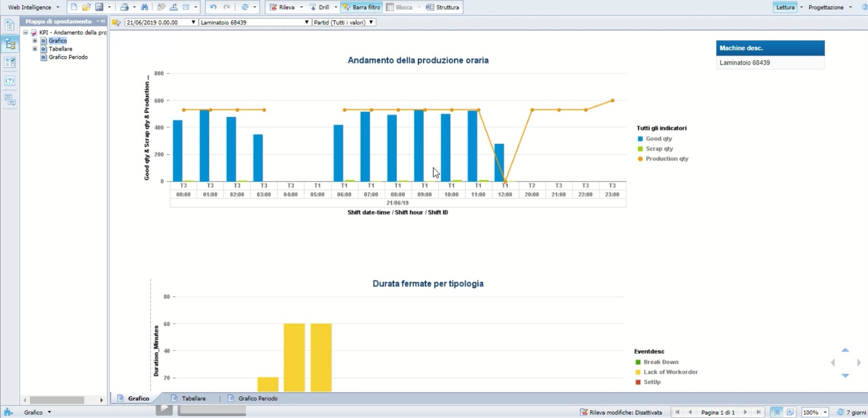Open the Rileva dropdown arrow
This screenshot has width=868, height=418.
click(302, 7)
